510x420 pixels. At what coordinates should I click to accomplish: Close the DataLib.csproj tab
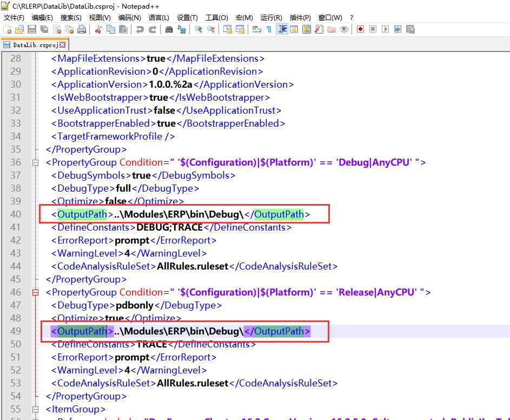coord(62,44)
